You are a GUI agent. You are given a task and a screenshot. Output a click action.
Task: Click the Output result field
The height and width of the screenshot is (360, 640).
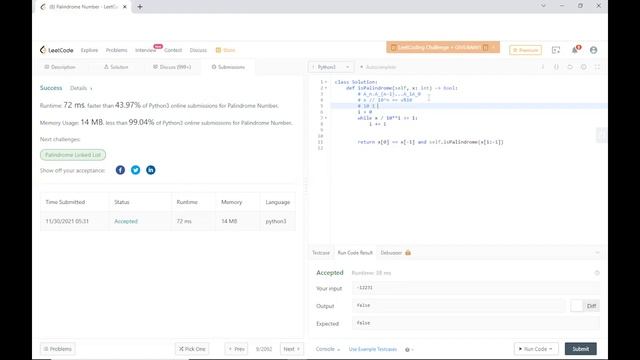(459, 305)
